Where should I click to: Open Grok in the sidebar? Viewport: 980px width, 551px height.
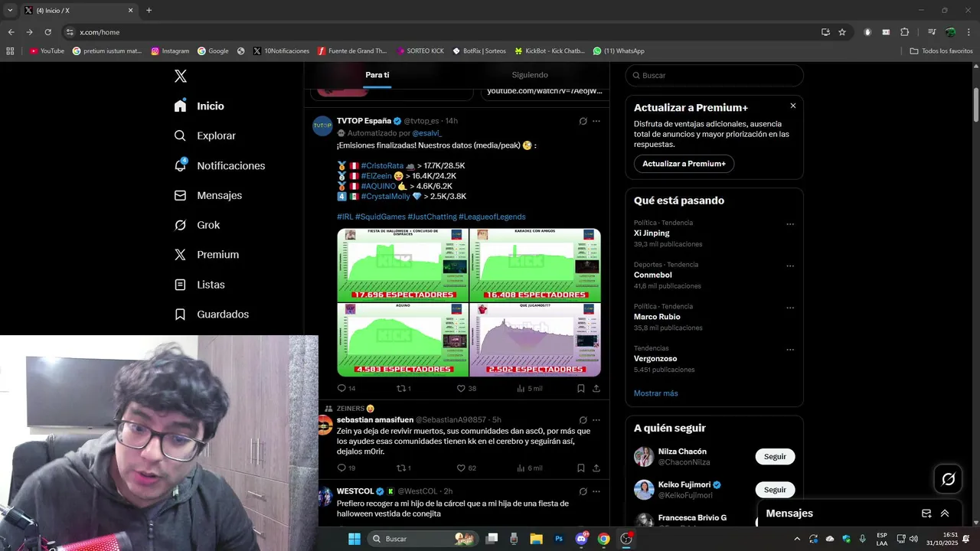tap(197, 225)
